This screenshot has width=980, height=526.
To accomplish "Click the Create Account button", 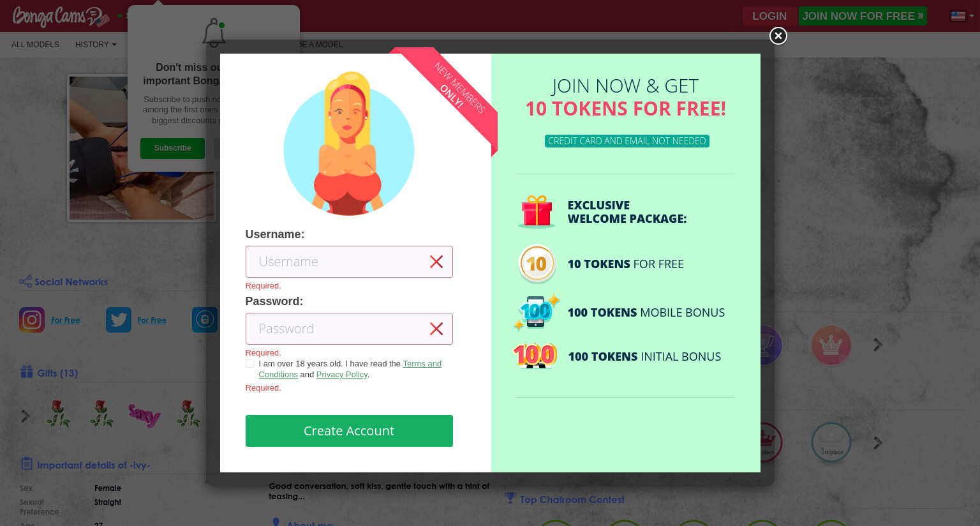I will [x=349, y=431].
